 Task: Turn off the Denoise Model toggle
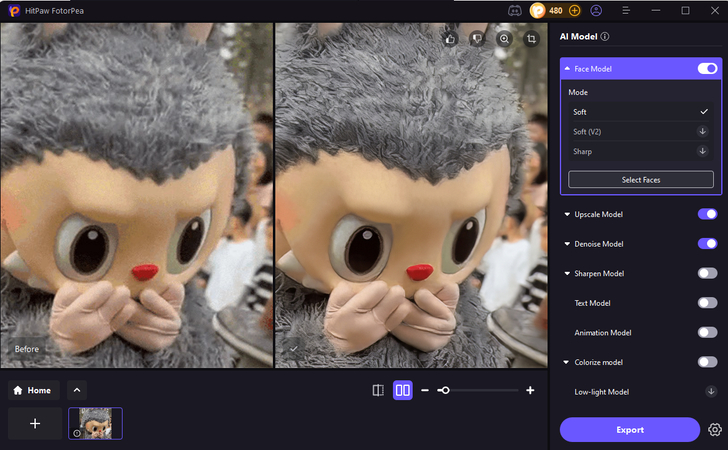[x=707, y=244]
